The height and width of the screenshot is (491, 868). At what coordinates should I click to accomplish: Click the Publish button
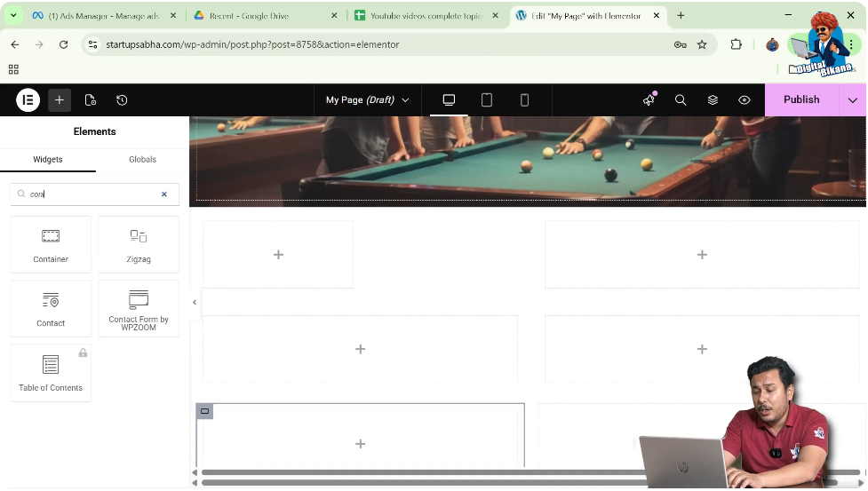point(800,100)
